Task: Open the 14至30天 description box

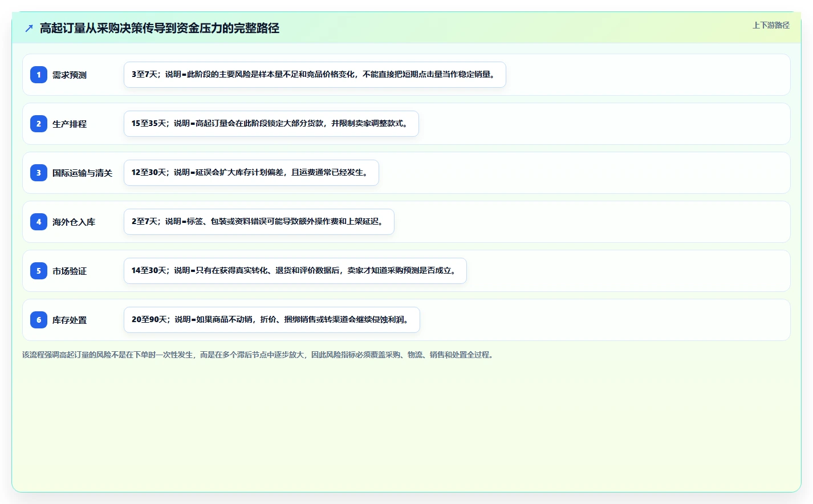Action: 295,271
